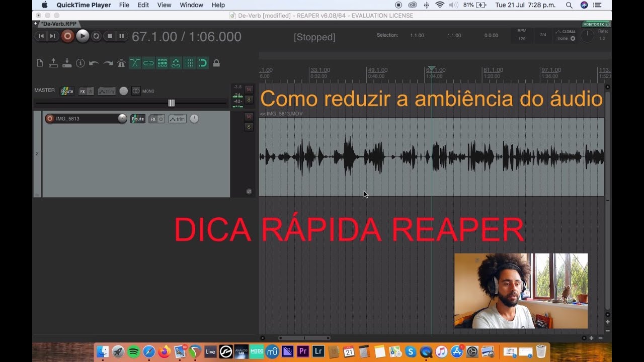The height and width of the screenshot is (362, 644).
Task: Select the IMG_5813 track name field
Action: [86, 119]
